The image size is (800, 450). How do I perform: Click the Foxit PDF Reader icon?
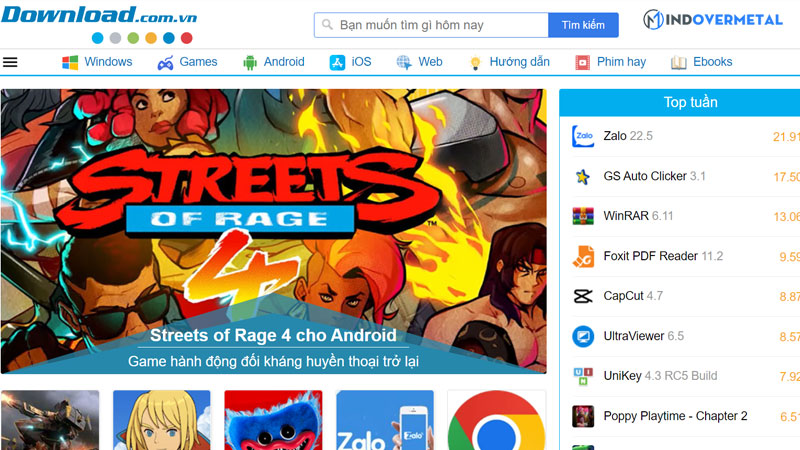(583, 256)
